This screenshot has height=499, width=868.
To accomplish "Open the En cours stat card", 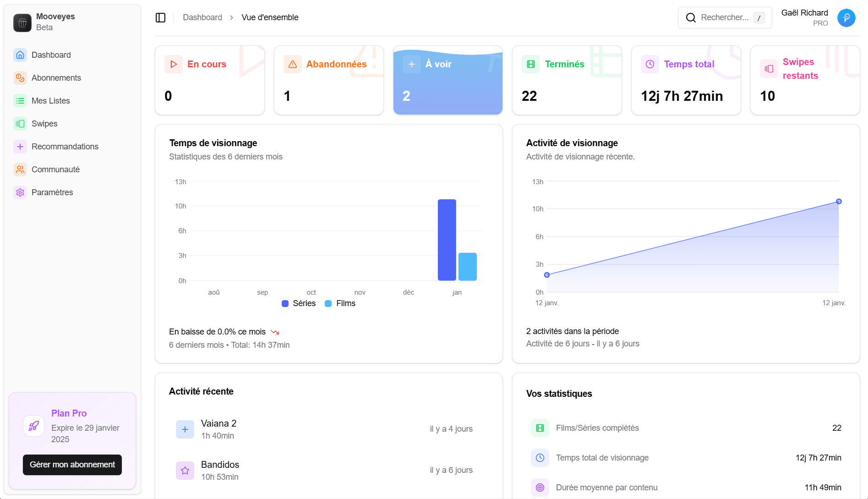I will point(210,80).
